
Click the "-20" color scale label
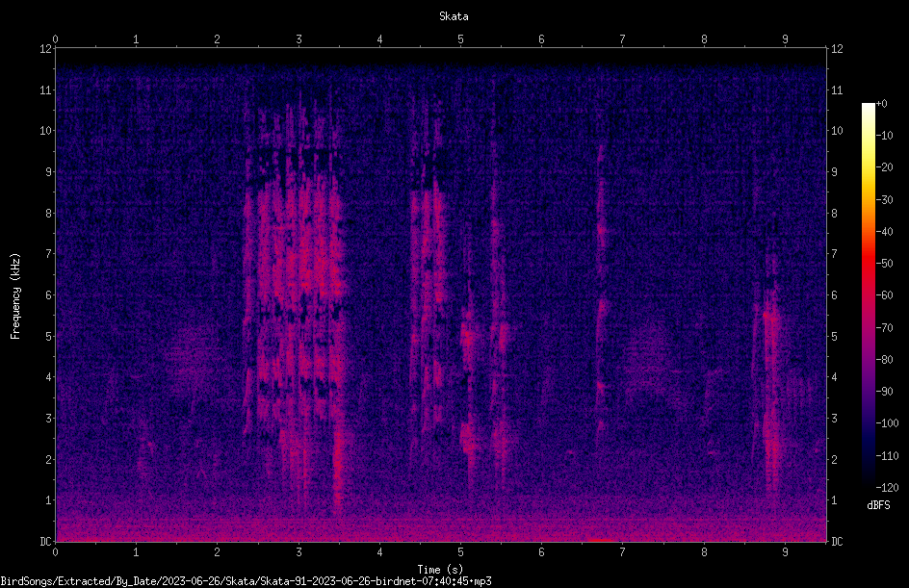884,167
